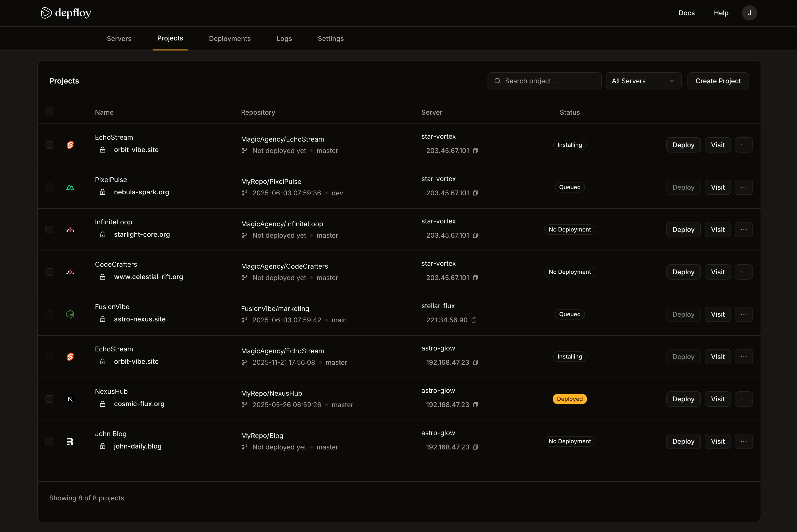Image resolution: width=797 pixels, height=532 pixels.
Task: Visit the deployed NexusHub project
Action: tap(717, 399)
